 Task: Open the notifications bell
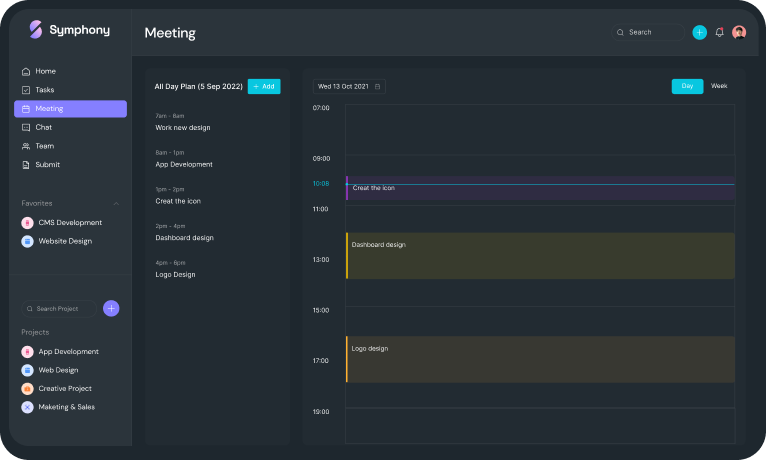tap(719, 32)
